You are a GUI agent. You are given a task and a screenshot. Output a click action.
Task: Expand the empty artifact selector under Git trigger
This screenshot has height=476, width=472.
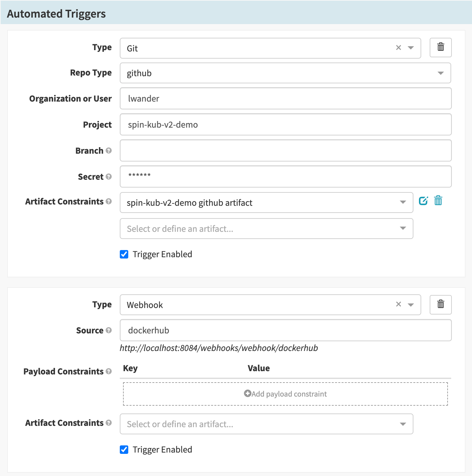tap(266, 229)
